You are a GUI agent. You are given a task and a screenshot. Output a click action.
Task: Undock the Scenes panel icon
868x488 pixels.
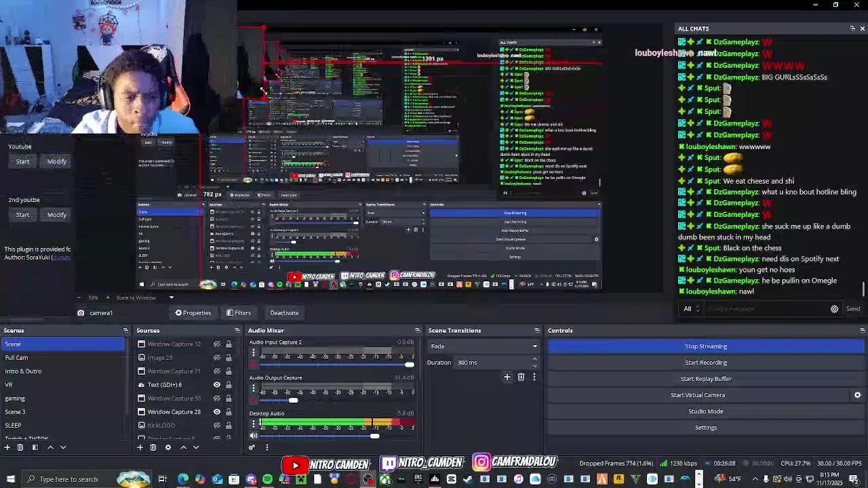pos(125,331)
